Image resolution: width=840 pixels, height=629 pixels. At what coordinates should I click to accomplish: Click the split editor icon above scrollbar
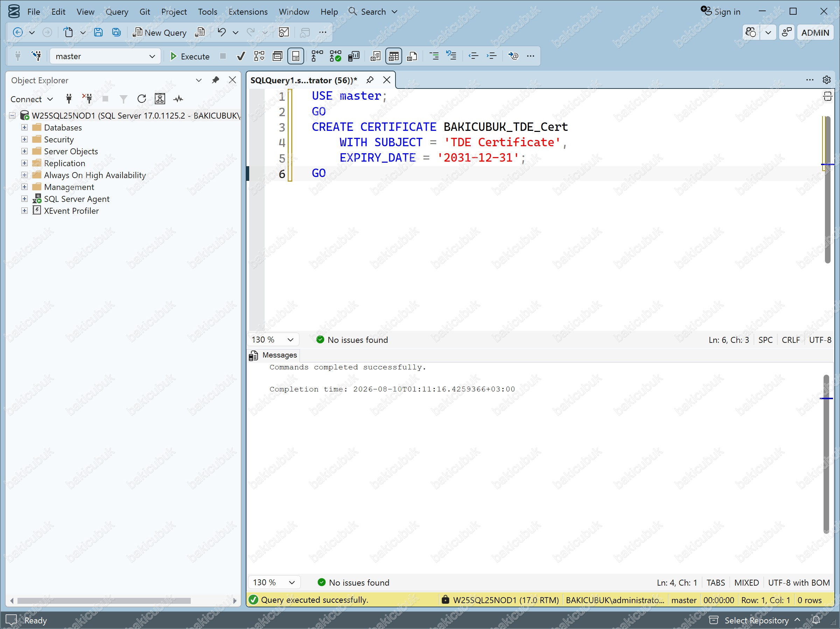tap(827, 97)
